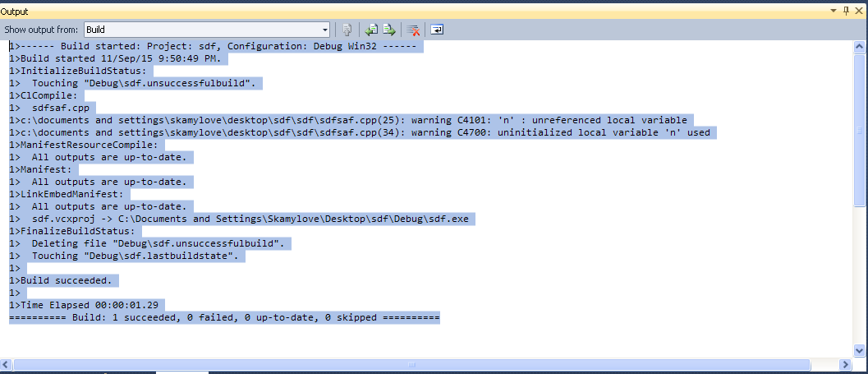Clear all output text
868x374 pixels.
(414, 30)
